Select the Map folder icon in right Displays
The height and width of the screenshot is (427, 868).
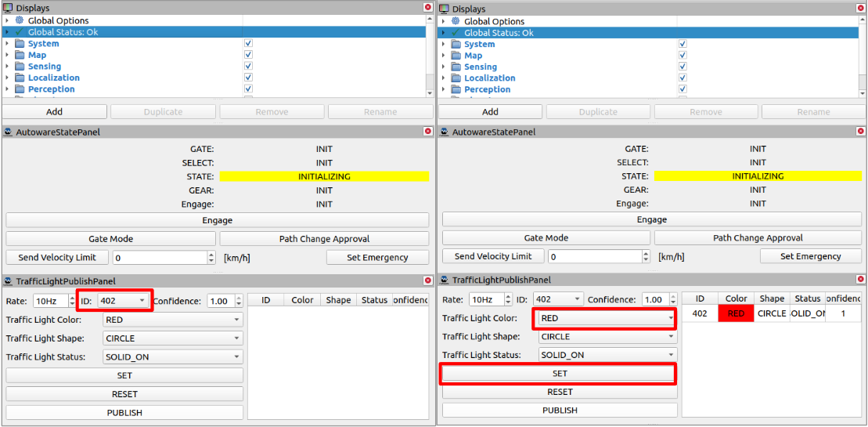coord(456,56)
